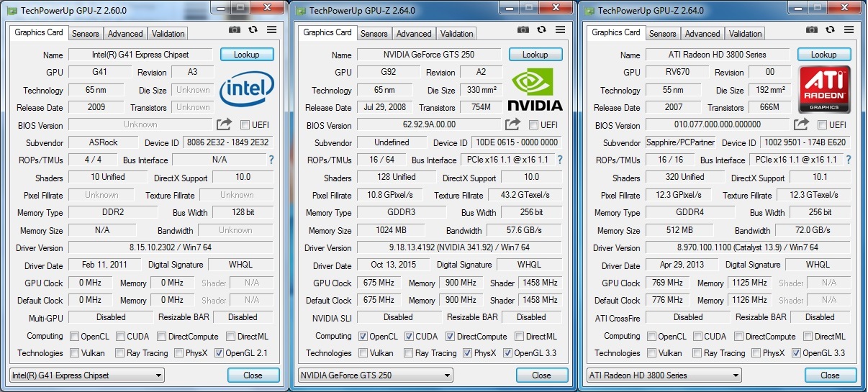The width and height of the screenshot is (868, 392).
Task: Click Shaders value 320 Unified
Action: pyautogui.click(x=684, y=177)
